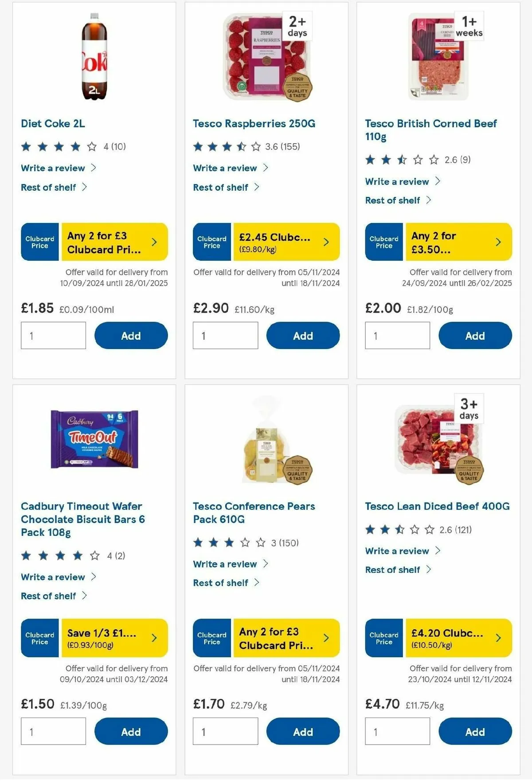Click the Clubcard Price badge on Lean Diced Beef
Viewport: 532px width, 781px height.
(x=384, y=638)
